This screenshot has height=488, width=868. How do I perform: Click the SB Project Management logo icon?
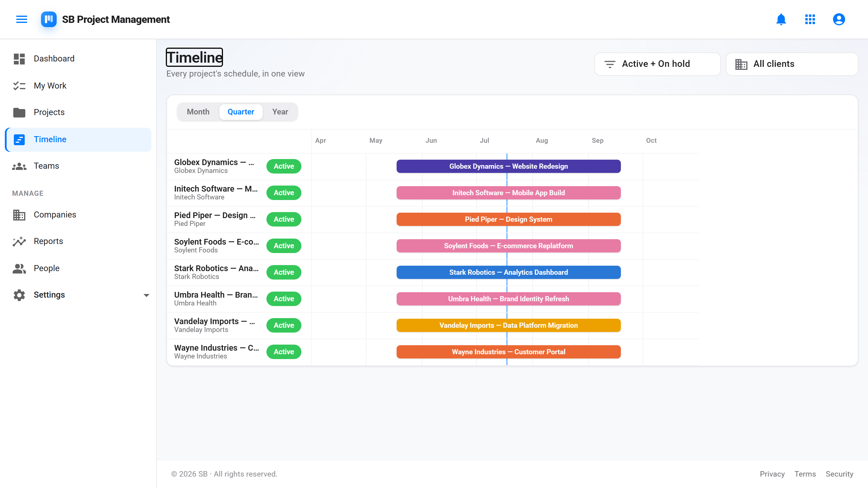(49, 19)
